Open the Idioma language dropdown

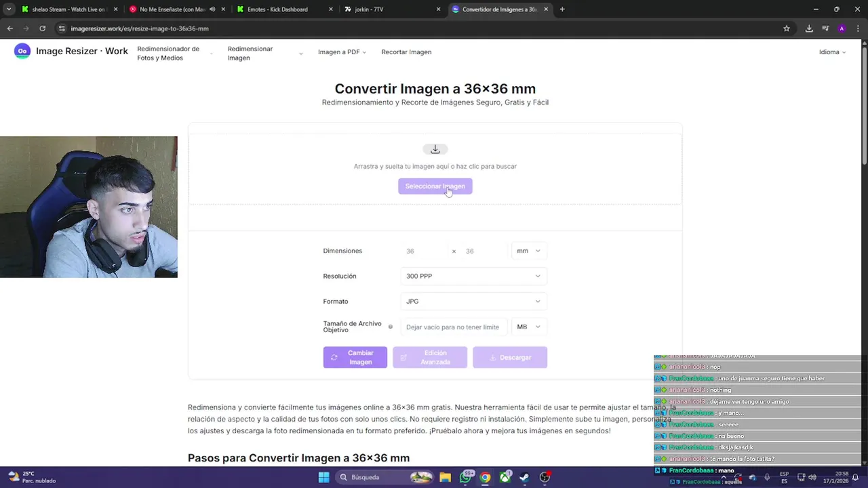pyautogui.click(x=832, y=52)
